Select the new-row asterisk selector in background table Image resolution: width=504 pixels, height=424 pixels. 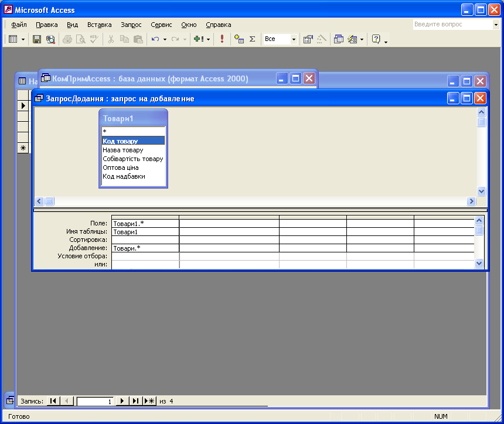23,148
